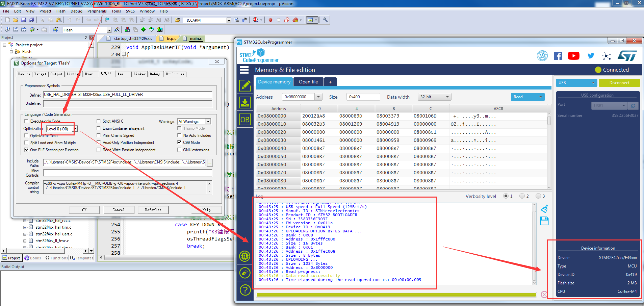This screenshot has width=644, height=306.
Task: Click the Open file icon in µVision toolbar
Action: [16, 20]
